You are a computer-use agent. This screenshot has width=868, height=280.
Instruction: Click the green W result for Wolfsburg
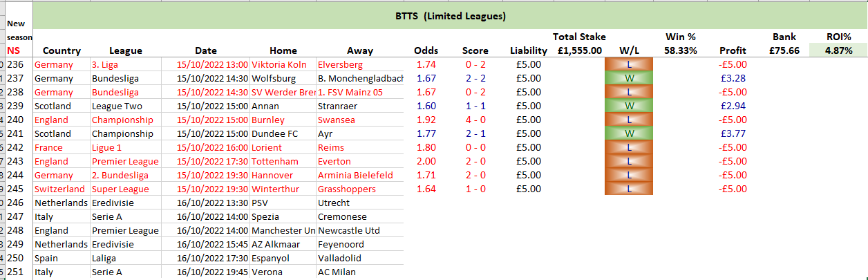(629, 78)
